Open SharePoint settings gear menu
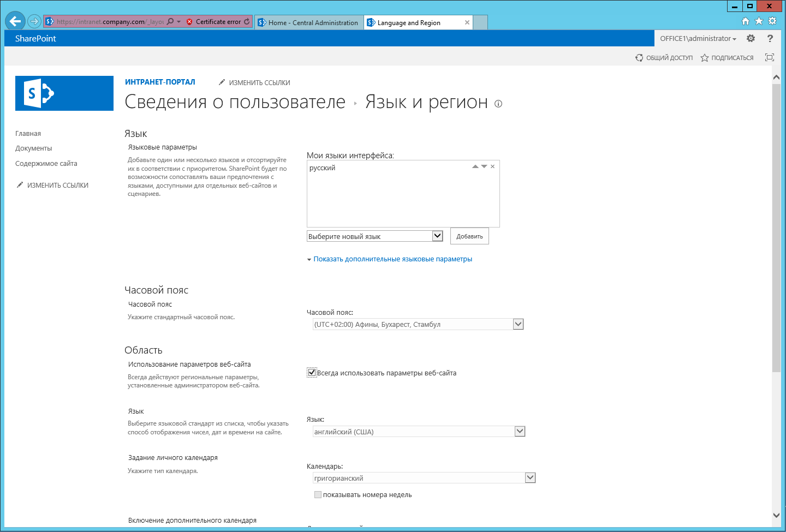786x532 pixels. pos(751,38)
